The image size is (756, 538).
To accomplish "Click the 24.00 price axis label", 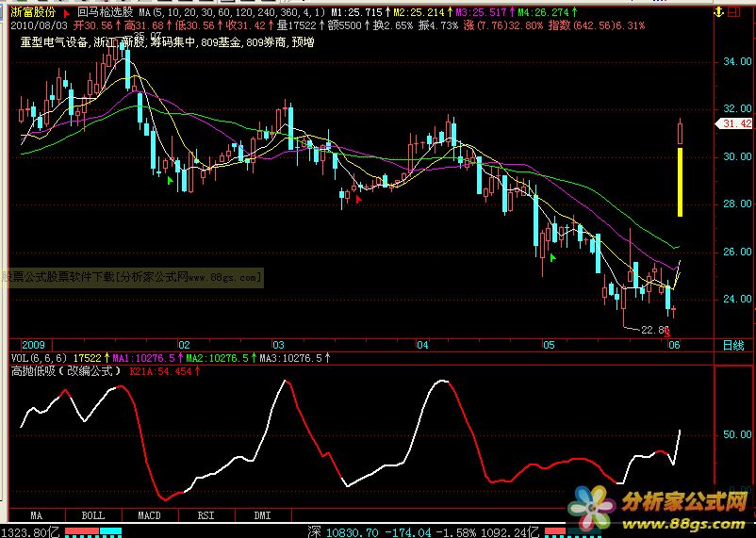I will click(737, 299).
